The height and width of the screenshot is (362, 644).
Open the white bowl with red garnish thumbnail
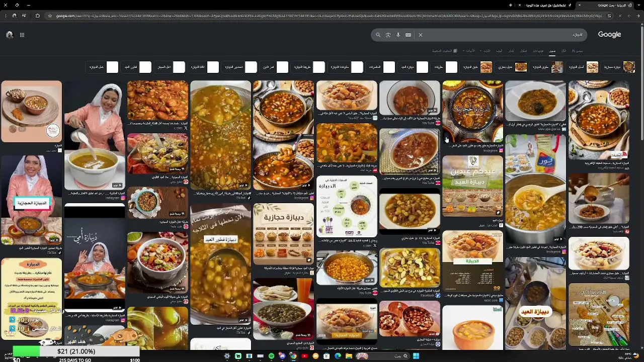157,261
